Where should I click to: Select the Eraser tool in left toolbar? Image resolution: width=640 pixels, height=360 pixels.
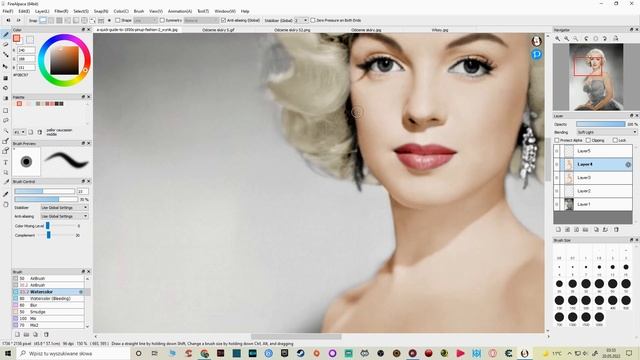point(6,44)
